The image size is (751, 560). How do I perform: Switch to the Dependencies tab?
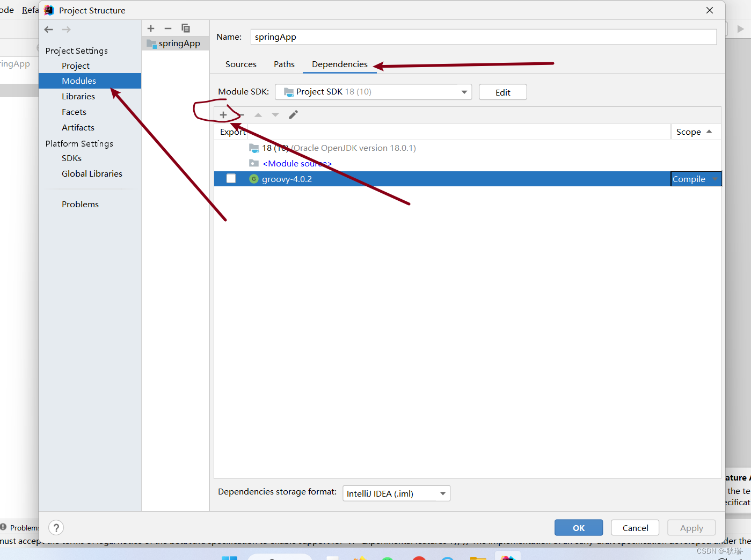340,64
